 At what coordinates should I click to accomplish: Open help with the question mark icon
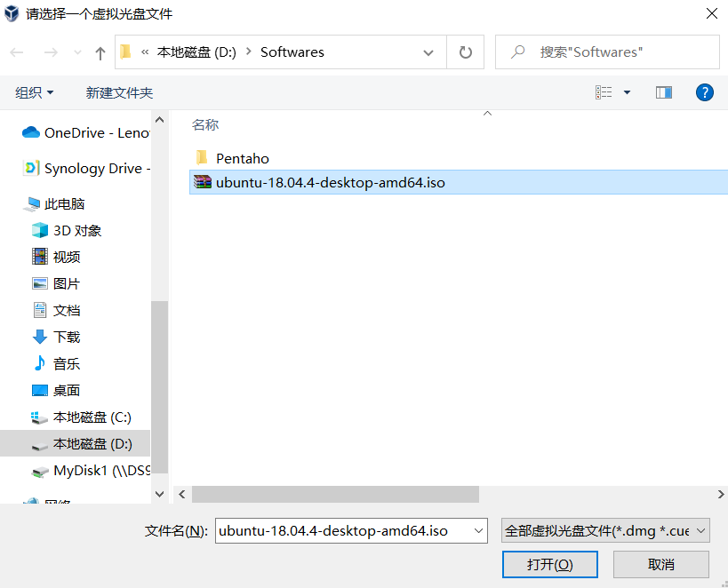point(704,92)
